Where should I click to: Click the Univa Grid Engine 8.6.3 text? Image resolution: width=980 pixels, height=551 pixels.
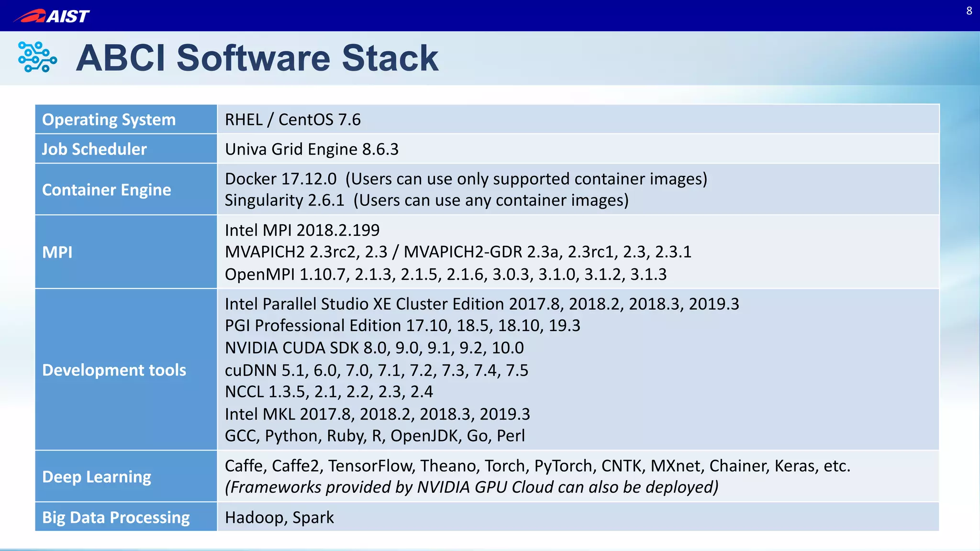point(312,149)
